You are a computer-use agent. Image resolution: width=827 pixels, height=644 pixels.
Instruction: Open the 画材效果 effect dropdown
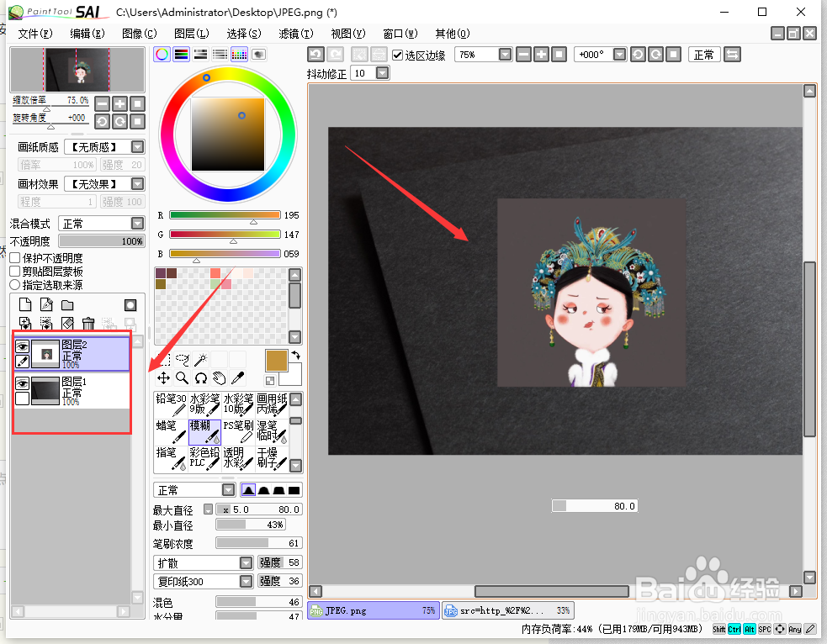[138, 184]
